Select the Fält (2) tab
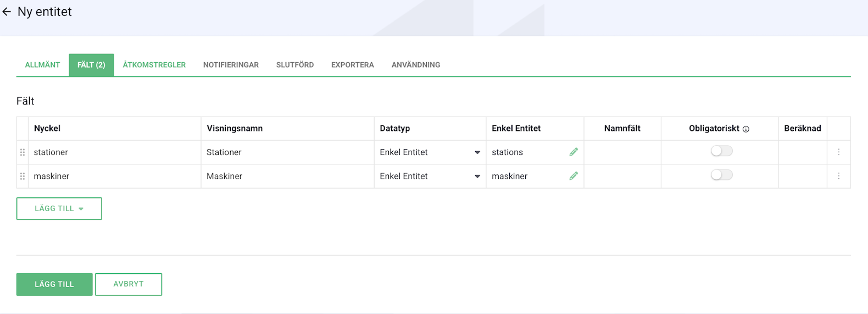The height and width of the screenshot is (314, 868). pyautogui.click(x=91, y=65)
